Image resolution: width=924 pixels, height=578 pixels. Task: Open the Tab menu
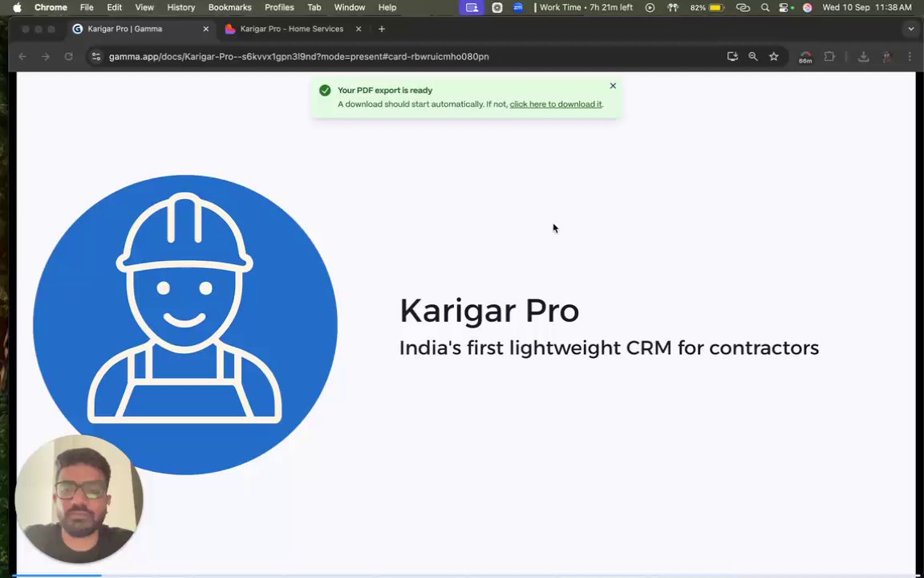[314, 8]
